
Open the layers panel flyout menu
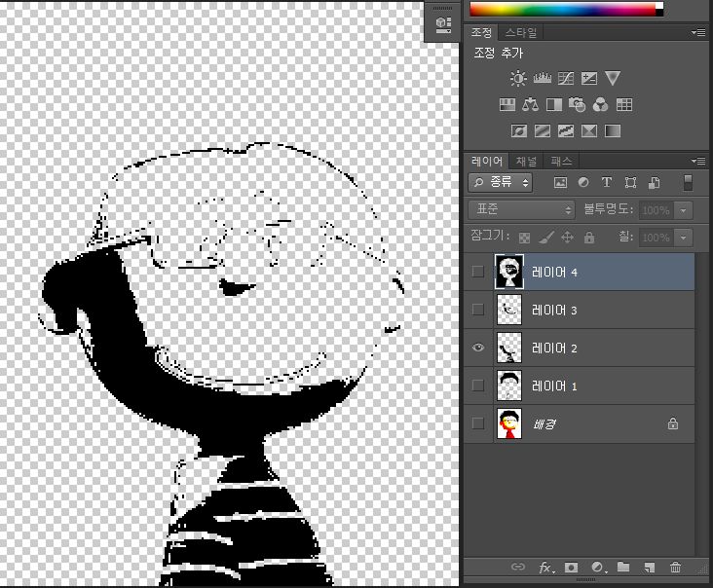pos(698,161)
